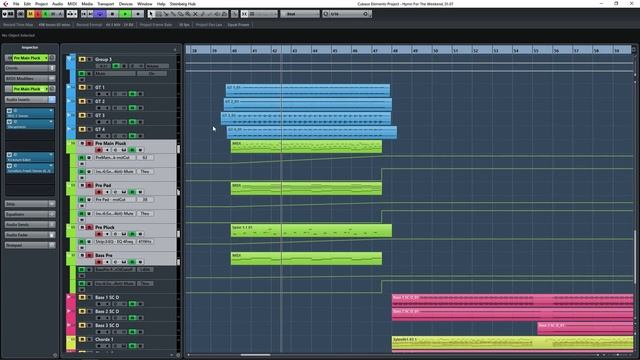Screen dimensions: 640x360
Task: Expand the Equalizers inspector section
Action: (30, 214)
